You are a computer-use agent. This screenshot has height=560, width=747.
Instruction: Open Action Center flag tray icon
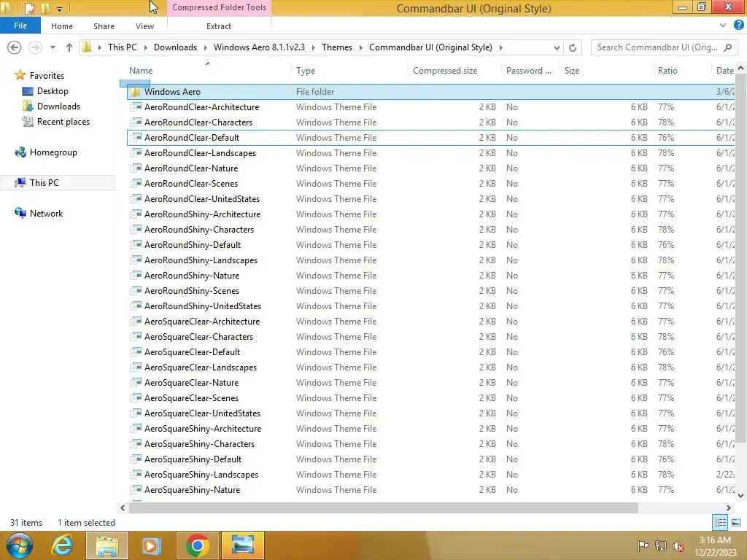click(x=643, y=546)
